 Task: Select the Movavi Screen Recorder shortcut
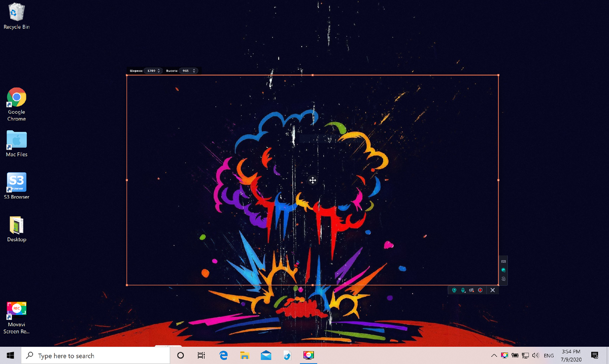coord(16,318)
